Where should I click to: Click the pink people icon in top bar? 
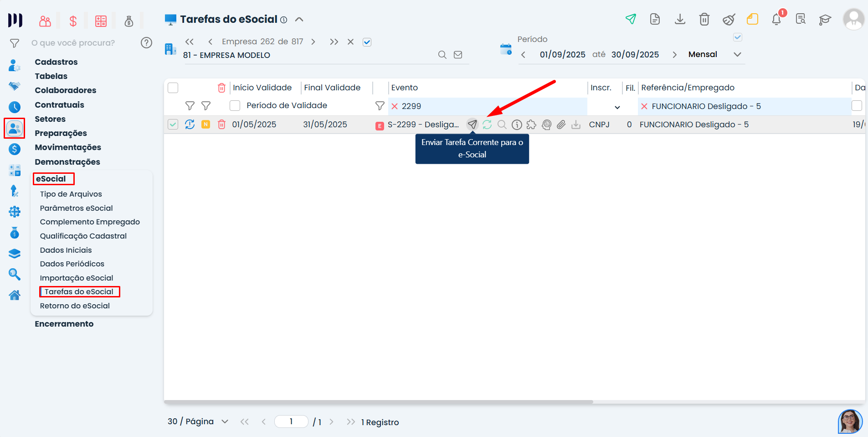click(x=45, y=21)
